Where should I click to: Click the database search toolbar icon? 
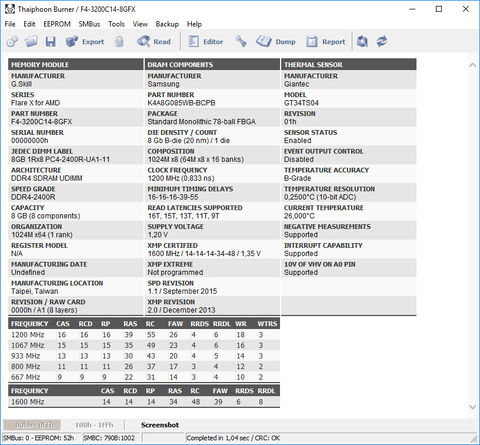click(x=362, y=41)
